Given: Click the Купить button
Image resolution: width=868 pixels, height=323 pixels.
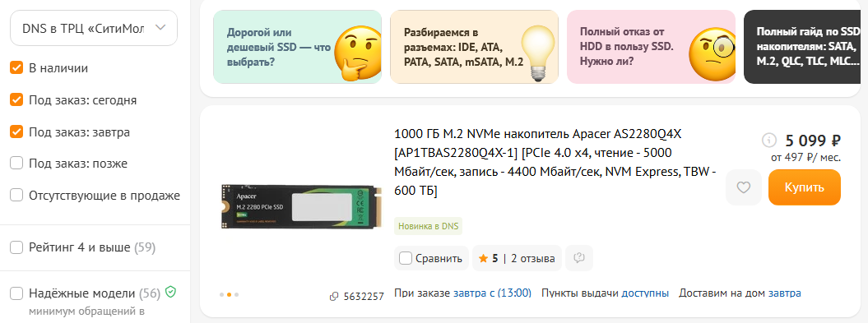Looking at the screenshot, I should coord(805,187).
